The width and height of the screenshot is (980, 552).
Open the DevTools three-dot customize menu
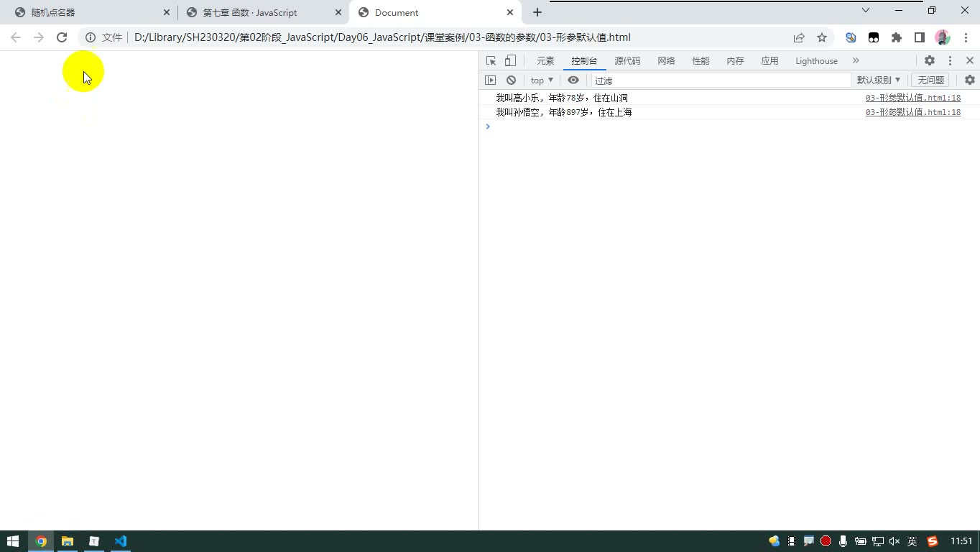[950, 61]
